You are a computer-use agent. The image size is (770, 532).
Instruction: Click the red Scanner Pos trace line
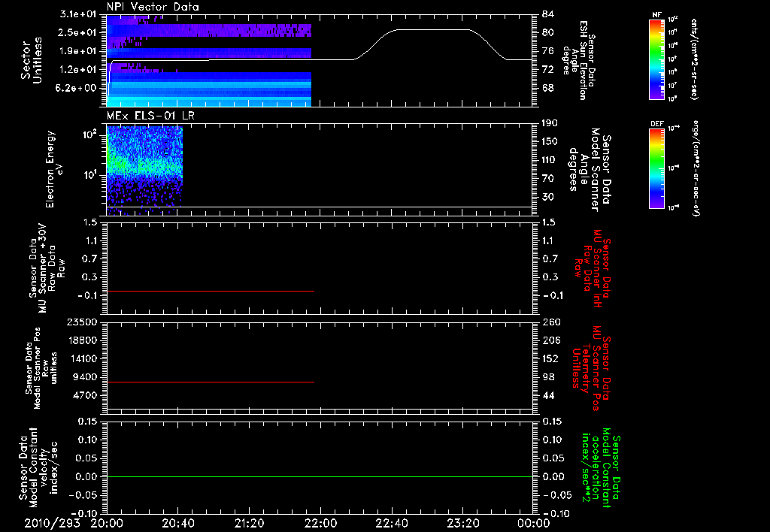coord(211,382)
